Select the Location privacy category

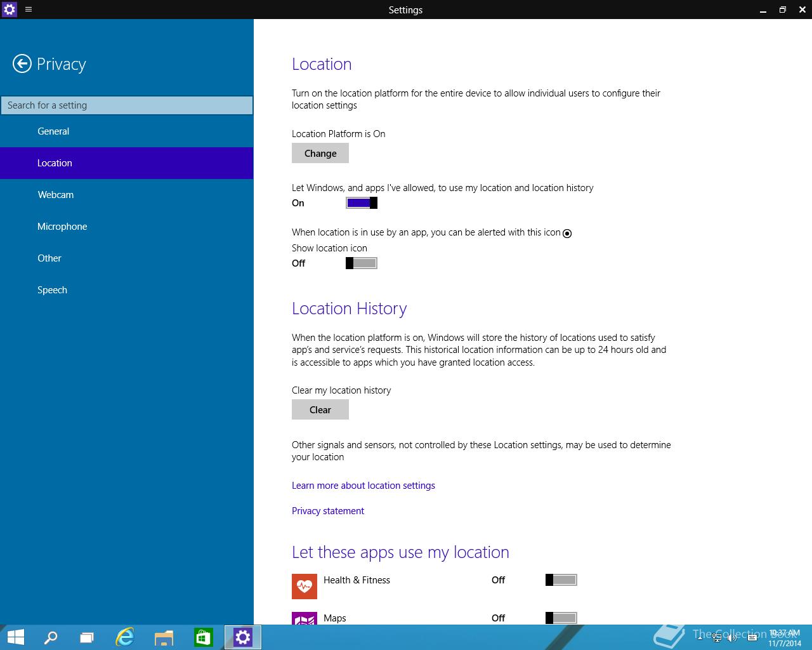[127, 163]
